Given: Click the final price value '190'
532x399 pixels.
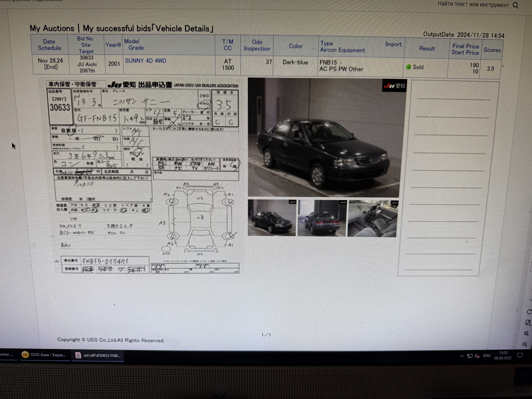Looking at the screenshot, I should (x=474, y=65).
